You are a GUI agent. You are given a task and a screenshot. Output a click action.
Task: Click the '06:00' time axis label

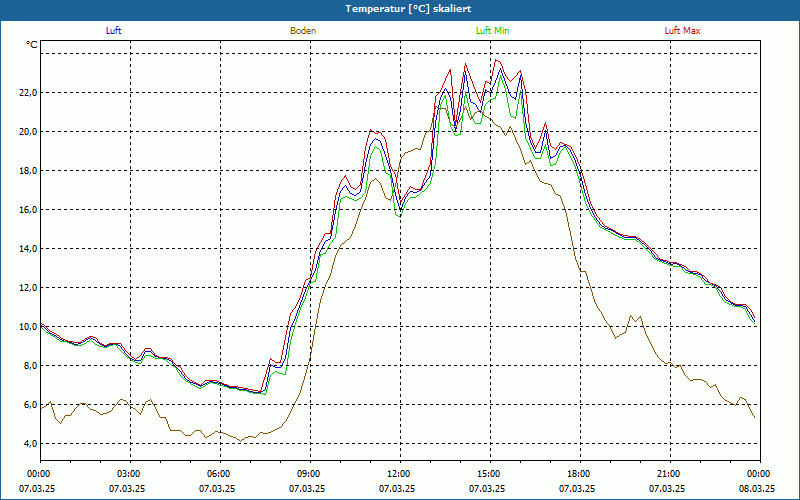tap(220, 474)
